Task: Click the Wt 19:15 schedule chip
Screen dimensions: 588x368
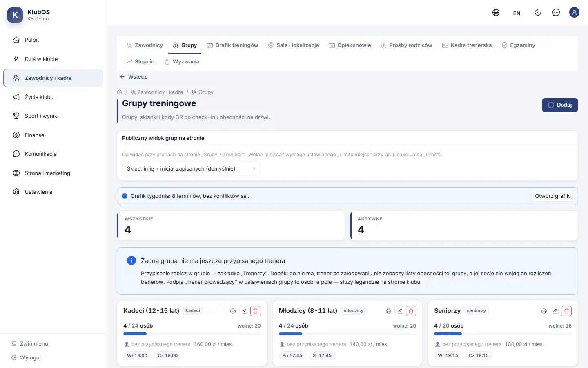Action: pos(448,355)
